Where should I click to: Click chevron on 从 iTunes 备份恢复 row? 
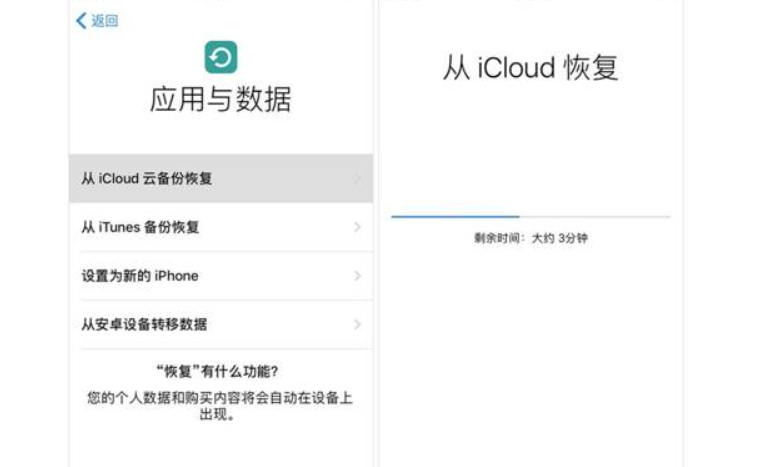(x=357, y=227)
